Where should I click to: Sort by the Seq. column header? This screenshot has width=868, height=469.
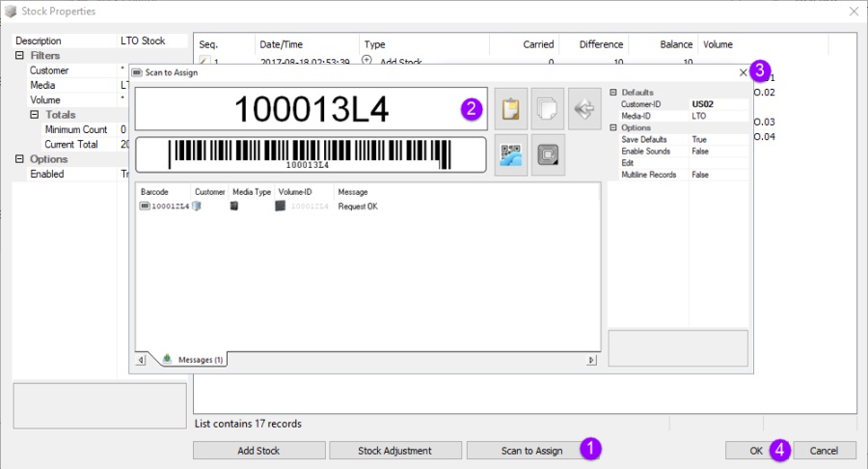pyautogui.click(x=225, y=44)
